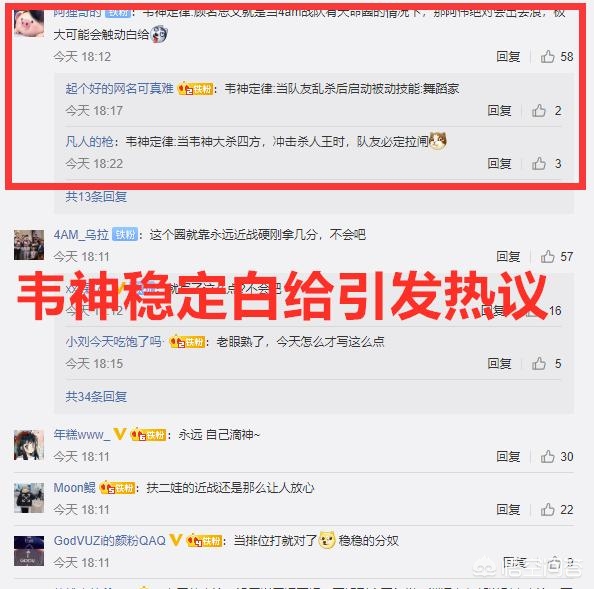
Task: Reply to Moon鲲's comment
Action: click(x=508, y=509)
